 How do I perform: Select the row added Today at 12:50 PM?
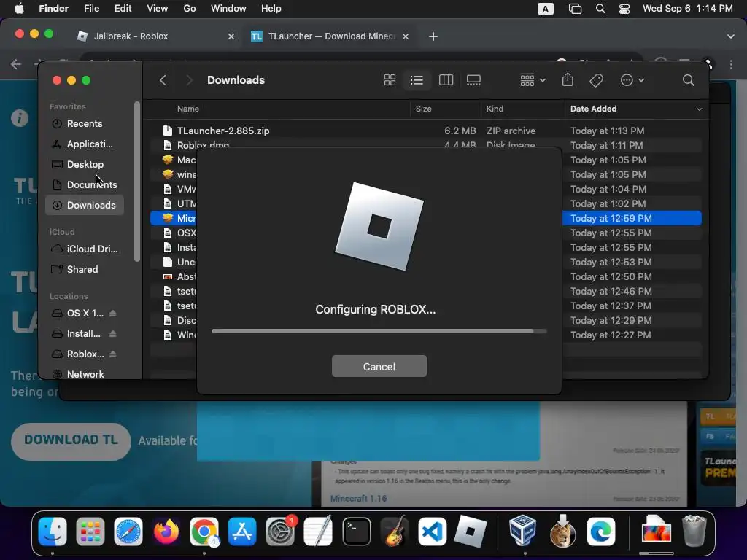tap(426, 276)
